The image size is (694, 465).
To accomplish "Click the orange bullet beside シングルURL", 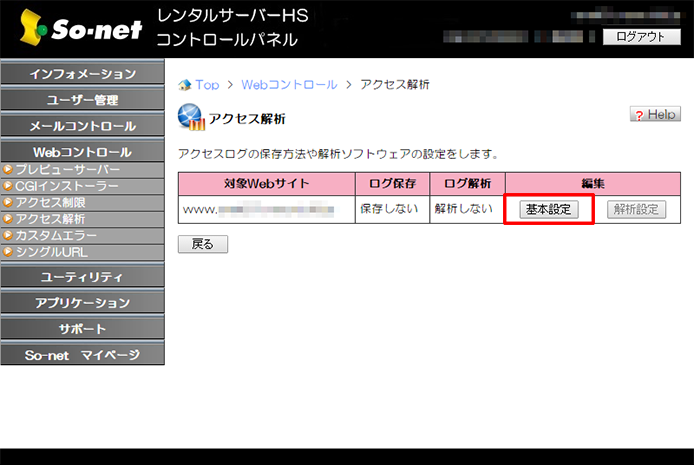I will (x=8, y=251).
